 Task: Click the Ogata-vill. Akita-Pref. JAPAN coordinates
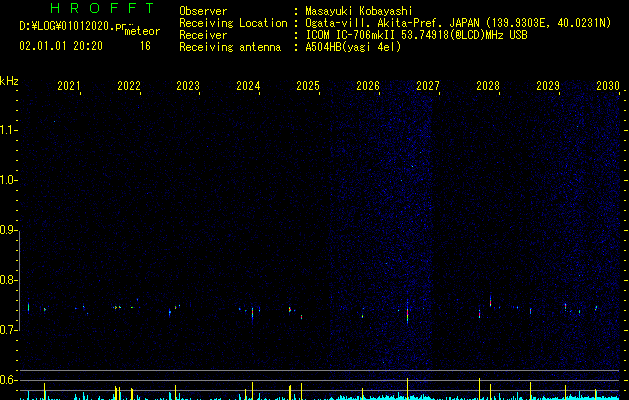[x=458, y=23]
